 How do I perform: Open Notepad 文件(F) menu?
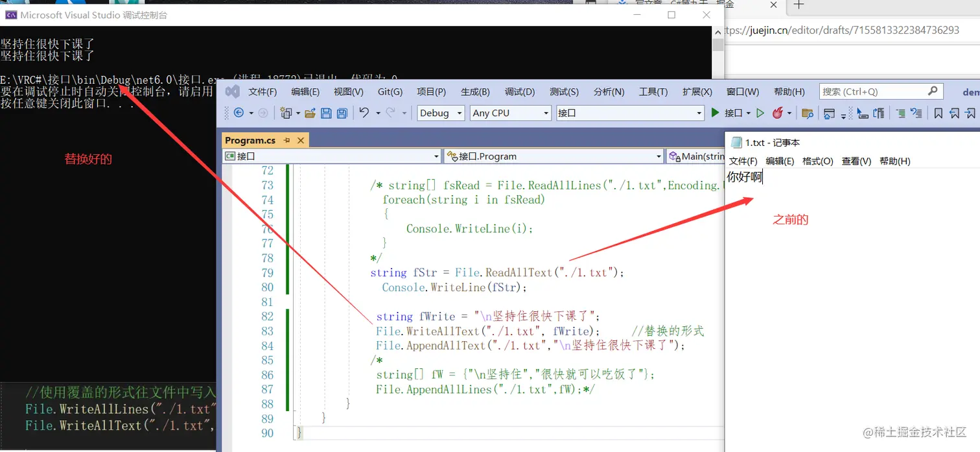pos(743,161)
